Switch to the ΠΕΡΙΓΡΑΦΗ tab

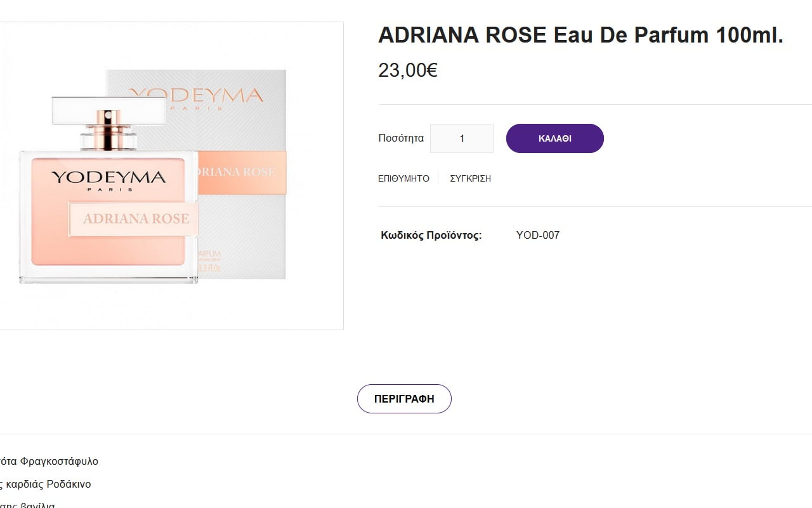point(404,399)
